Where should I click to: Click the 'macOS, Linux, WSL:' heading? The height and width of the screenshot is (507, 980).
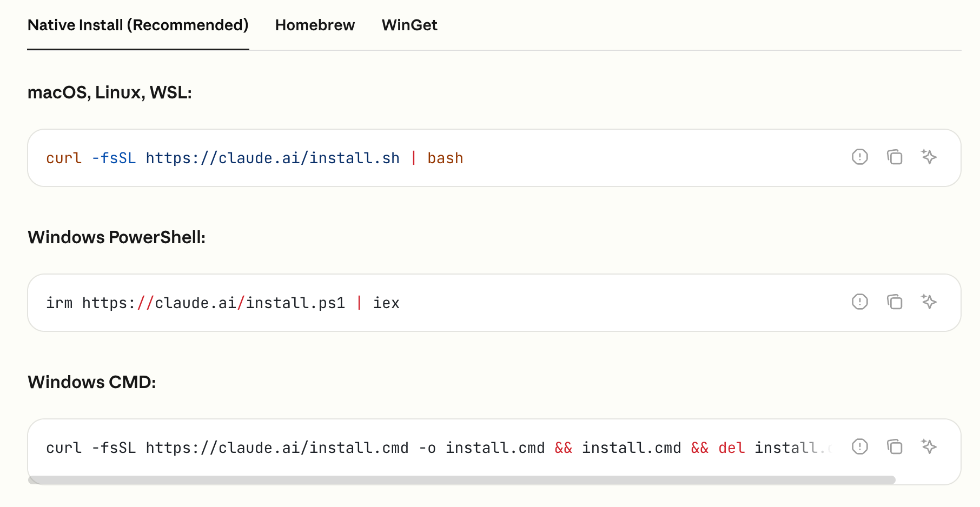pyautogui.click(x=110, y=92)
